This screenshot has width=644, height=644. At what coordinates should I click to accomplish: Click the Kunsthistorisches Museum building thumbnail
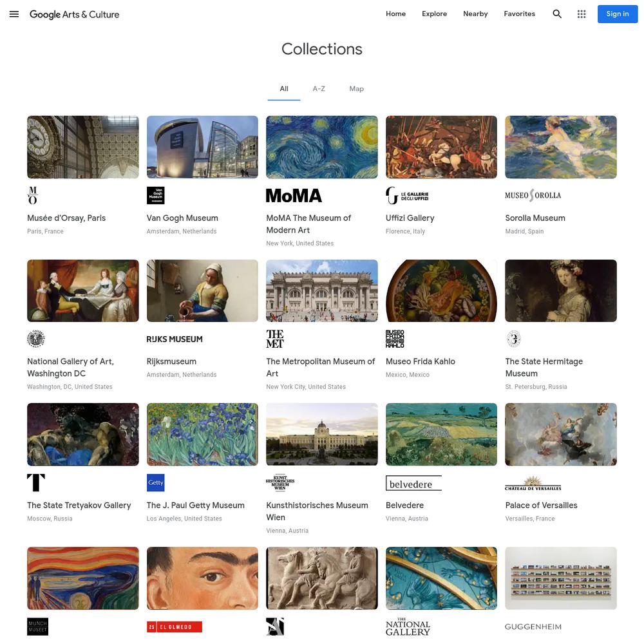coord(321,434)
